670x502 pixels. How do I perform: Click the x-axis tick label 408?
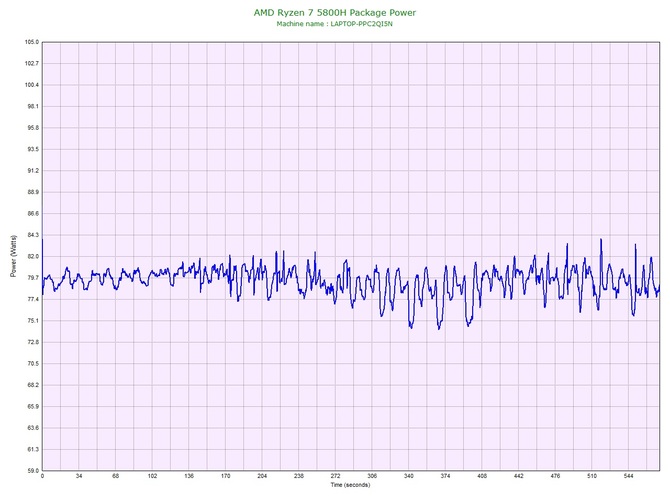tap(482, 476)
